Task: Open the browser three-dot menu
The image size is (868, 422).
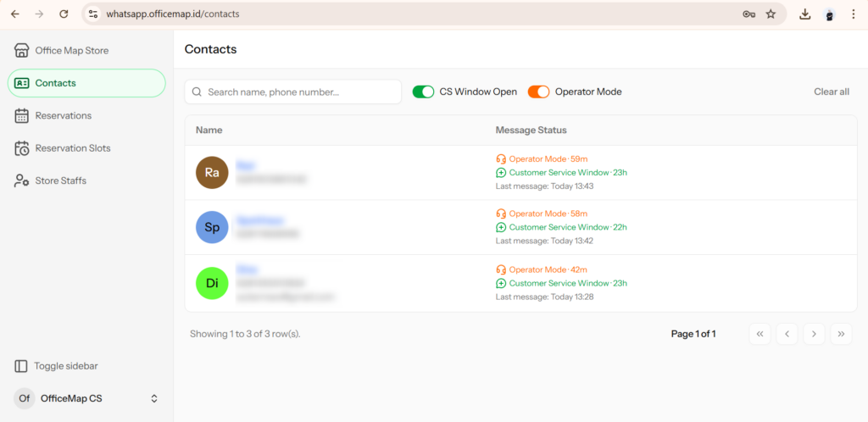Action: [853, 14]
